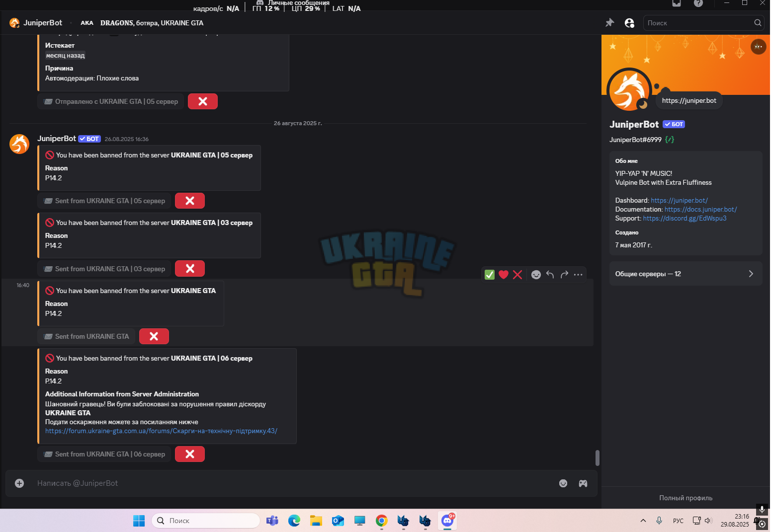The width and height of the screenshot is (771, 532).
Task: Expand Общие серверы — 12 list
Action: 685,274
